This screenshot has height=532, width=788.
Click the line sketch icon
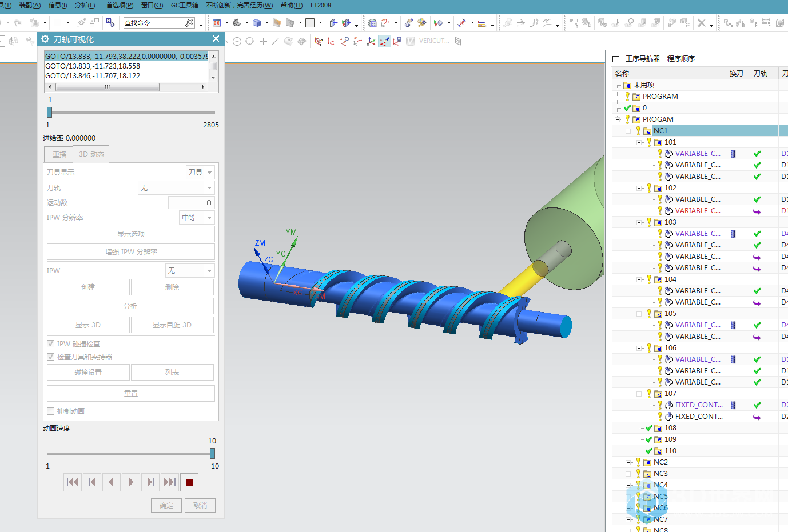tap(276, 41)
